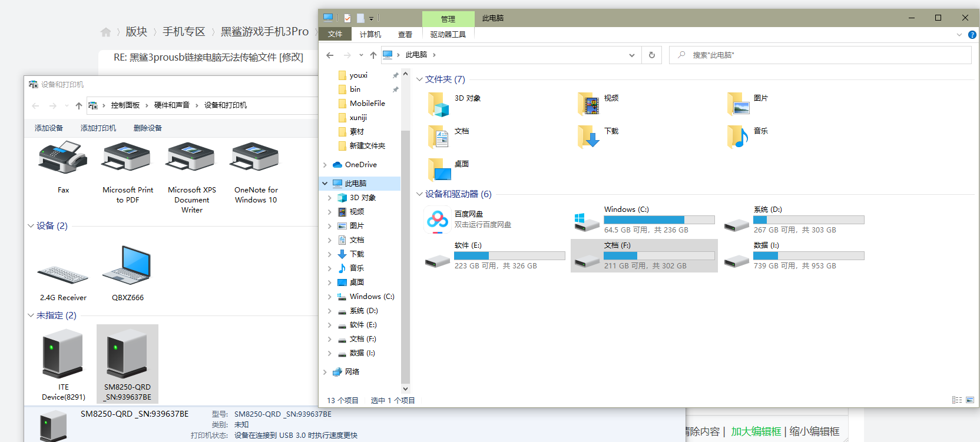This screenshot has height=442, width=980.
Task: Open the 计算机 ribbon tab
Action: [x=370, y=34]
